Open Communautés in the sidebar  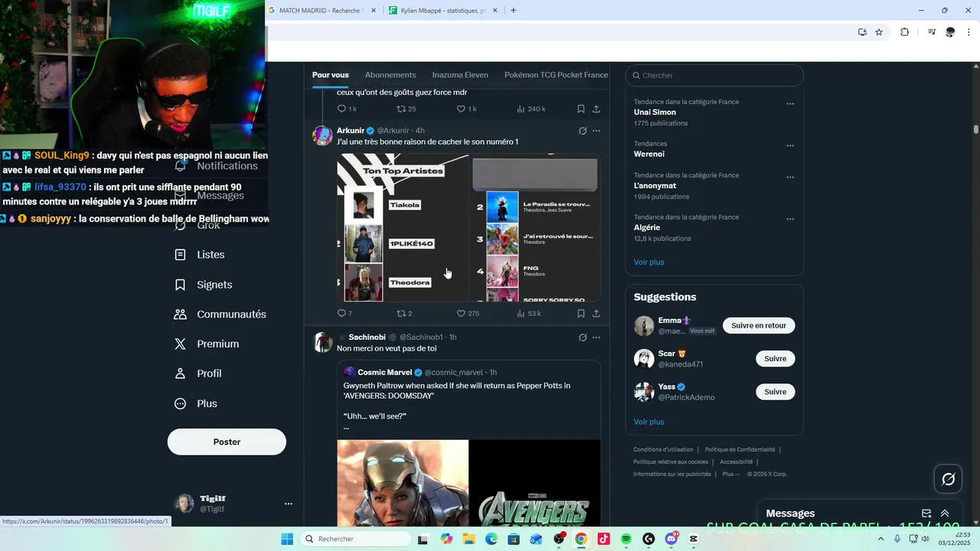220,315
